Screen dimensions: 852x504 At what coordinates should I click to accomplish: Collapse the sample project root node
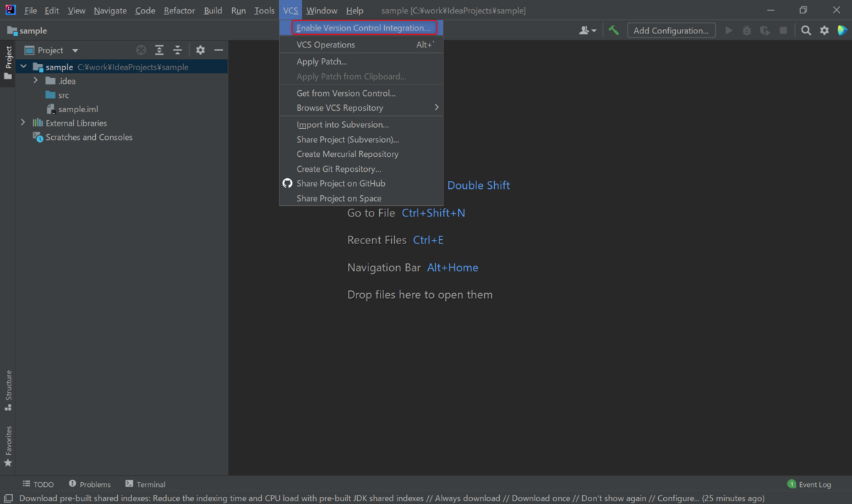(x=23, y=67)
